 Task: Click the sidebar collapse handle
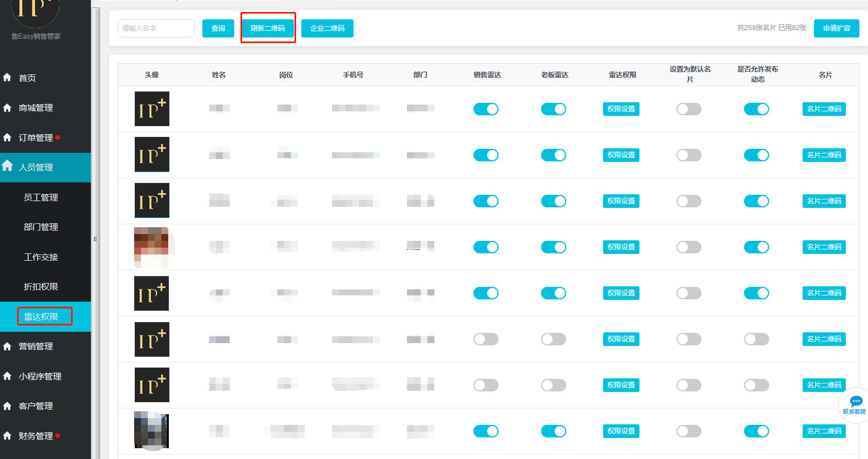pos(95,239)
